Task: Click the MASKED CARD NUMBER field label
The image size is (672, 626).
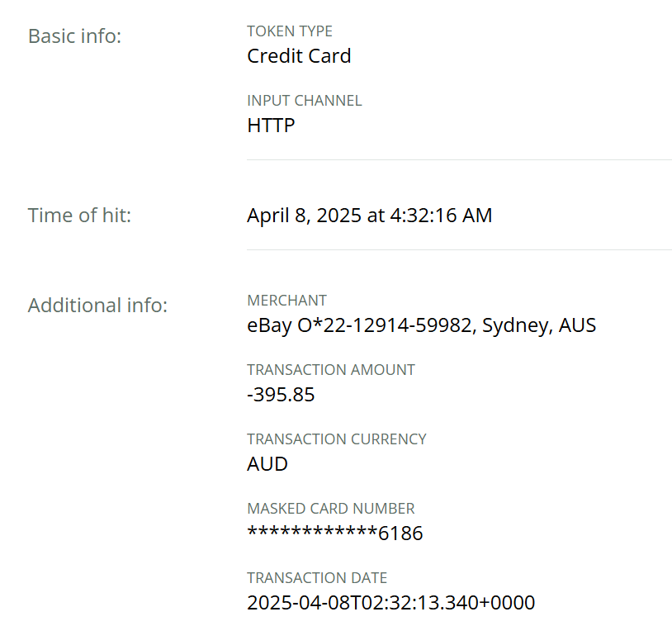Action: point(331,509)
